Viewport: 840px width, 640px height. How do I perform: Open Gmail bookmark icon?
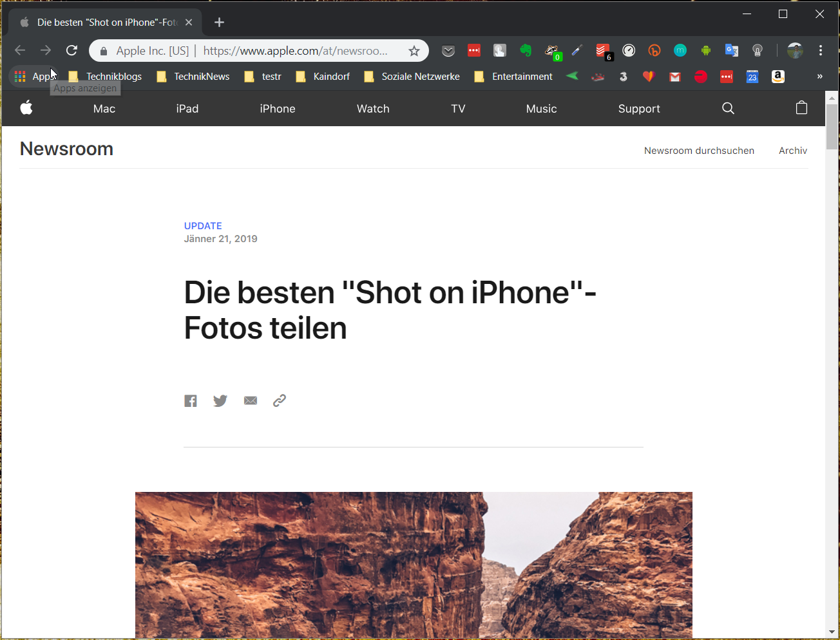point(674,77)
